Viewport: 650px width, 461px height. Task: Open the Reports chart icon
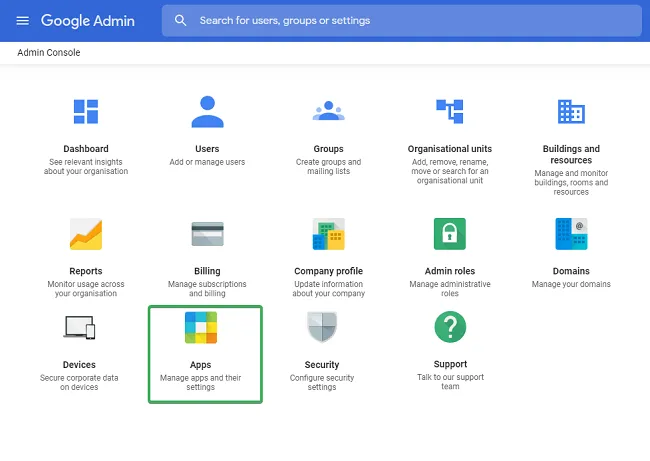point(86,234)
